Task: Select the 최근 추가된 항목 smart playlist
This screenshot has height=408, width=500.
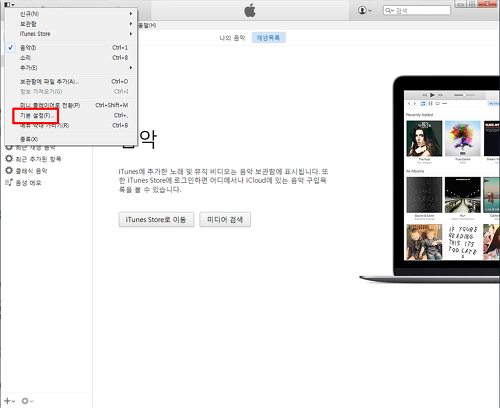Action: pos(38,159)
